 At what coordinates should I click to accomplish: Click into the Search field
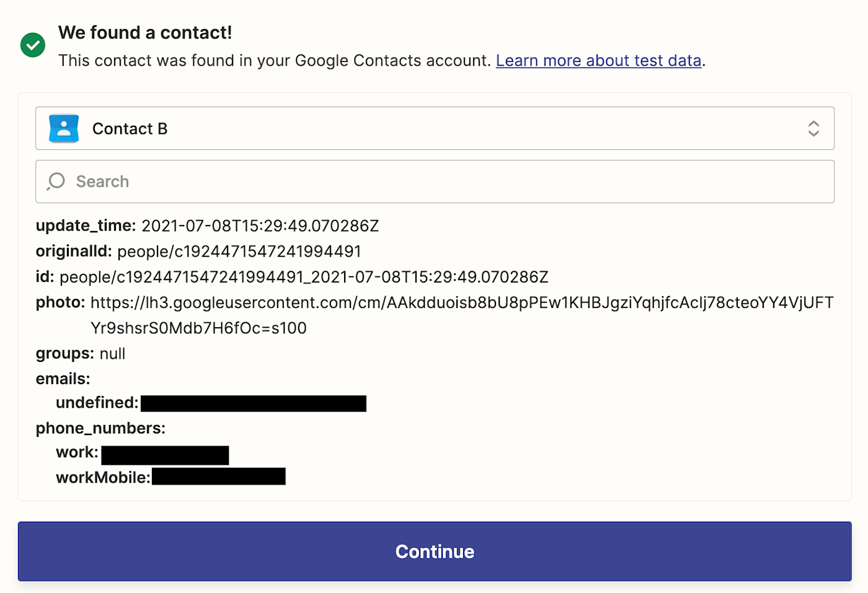[434, 182]
